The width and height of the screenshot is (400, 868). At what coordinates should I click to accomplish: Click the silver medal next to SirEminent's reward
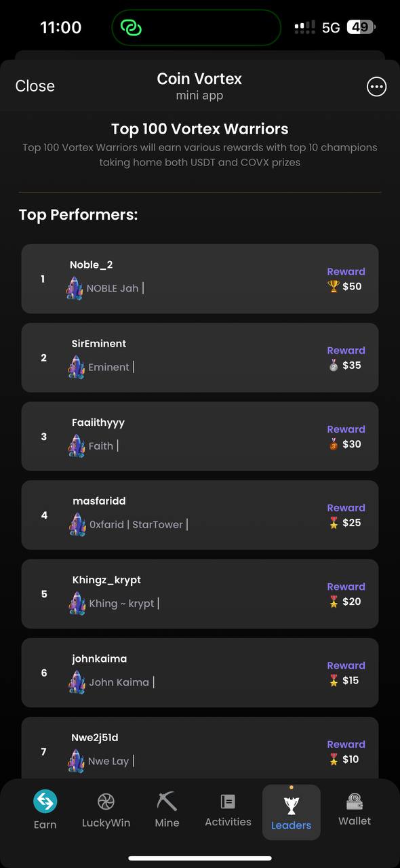click(x=332, y=365)
